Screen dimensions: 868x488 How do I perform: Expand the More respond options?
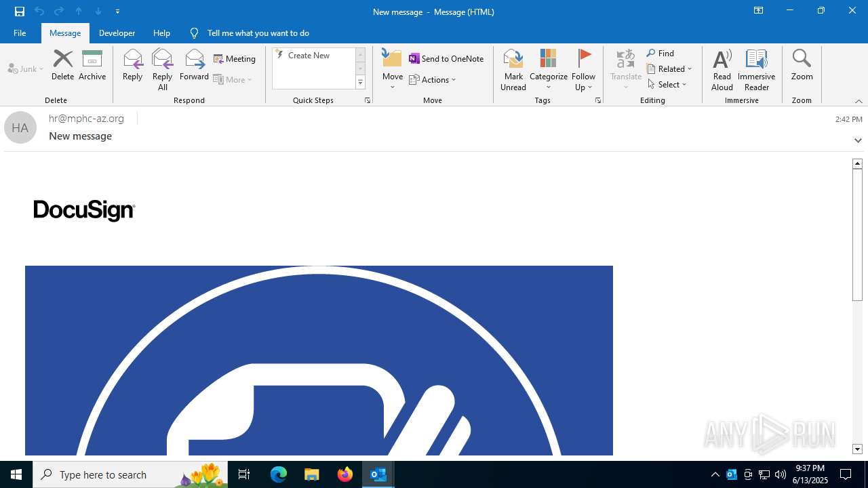click(233, 79)
